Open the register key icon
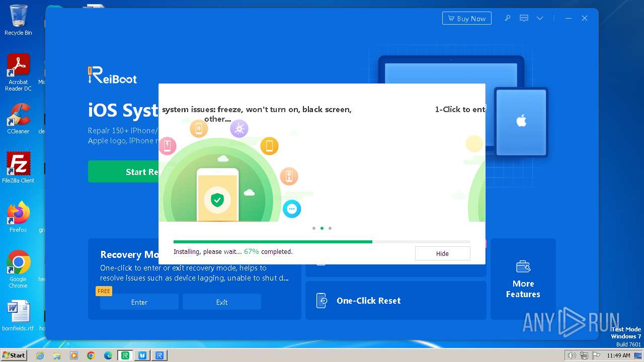Image resolution: width=644 pixels, height=362 pixels. pos(508,18)
